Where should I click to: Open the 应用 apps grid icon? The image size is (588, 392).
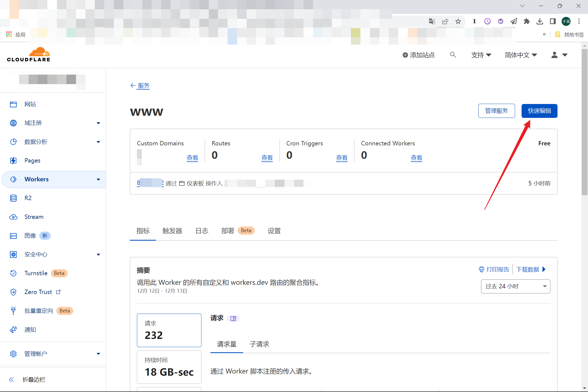coord(9,34)
